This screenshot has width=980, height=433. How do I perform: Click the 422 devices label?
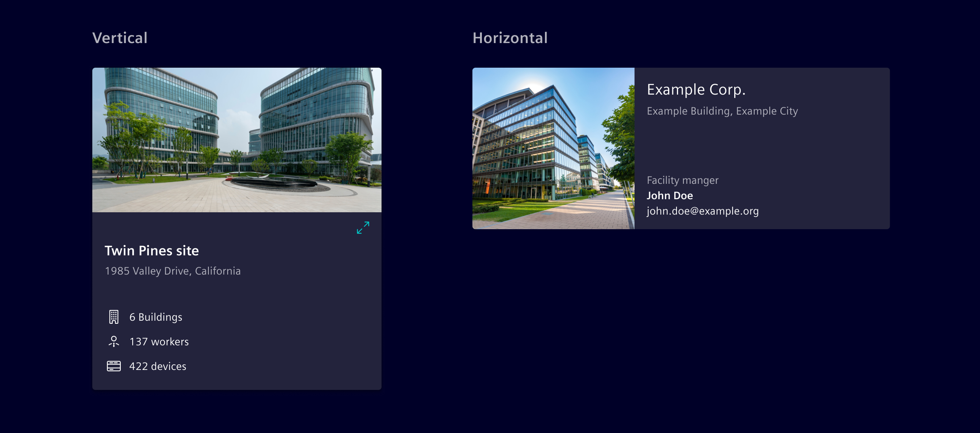click(x=158, y=366)
